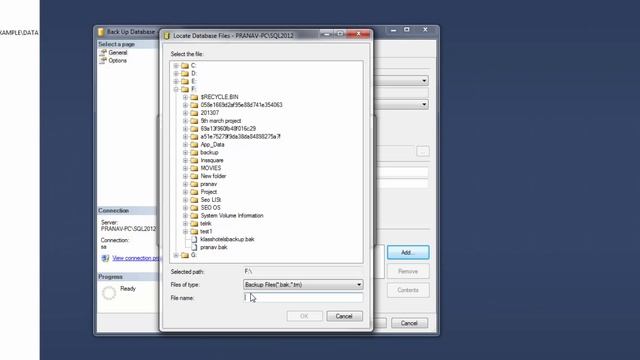Click the Seo LISt folder icon
This screenshot has width=640, height=360.
point(194,200)
